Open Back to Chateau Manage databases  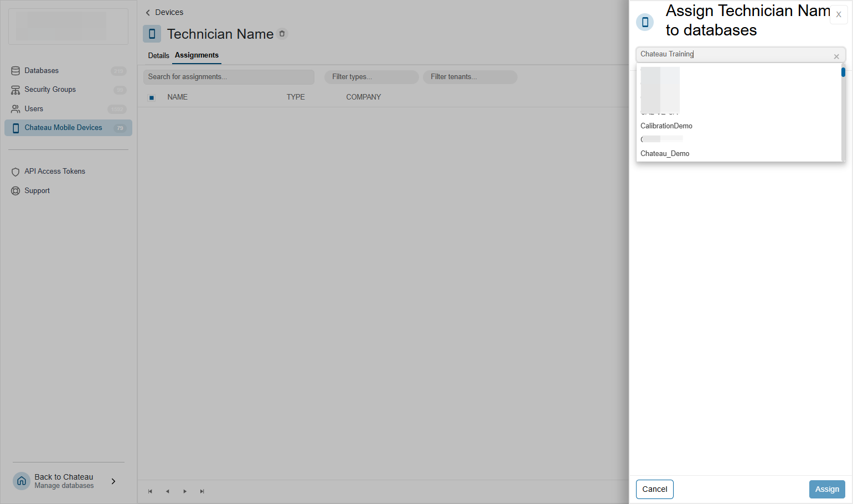tap(64, 481)
